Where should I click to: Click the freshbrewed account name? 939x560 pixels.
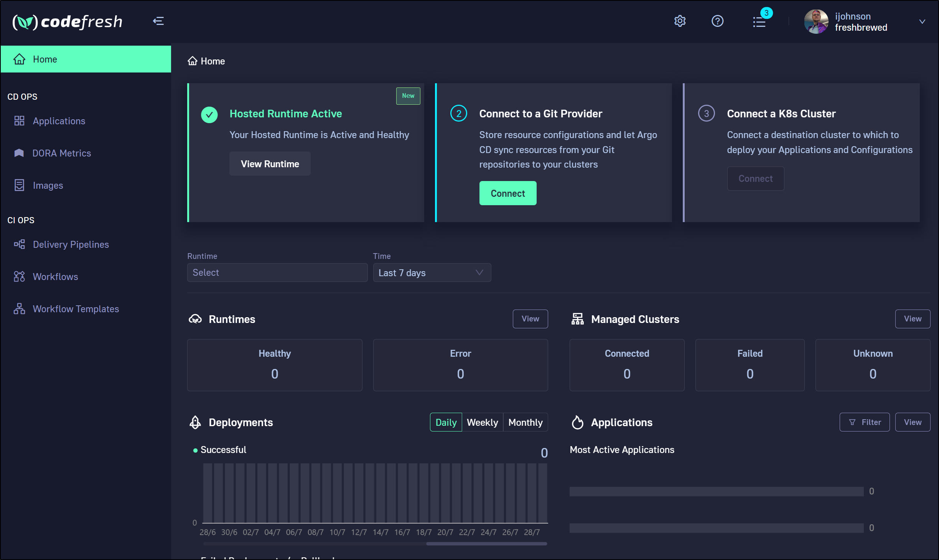tap(861, 28)
